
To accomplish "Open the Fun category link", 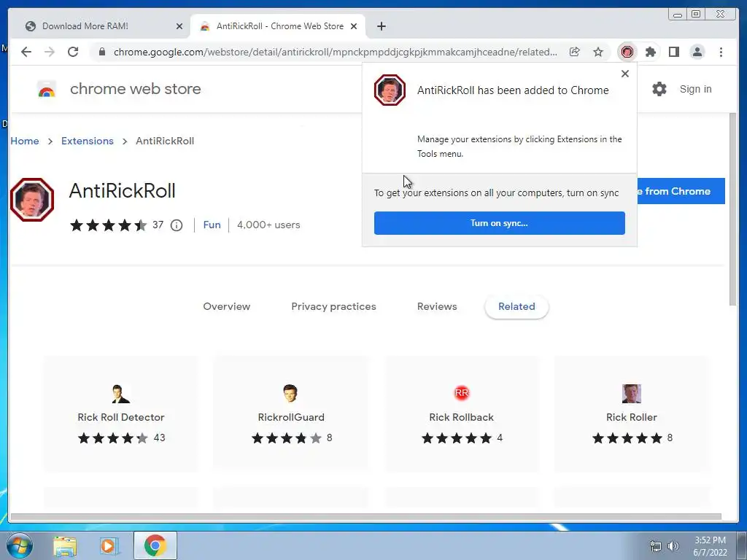I will (212, 225).
